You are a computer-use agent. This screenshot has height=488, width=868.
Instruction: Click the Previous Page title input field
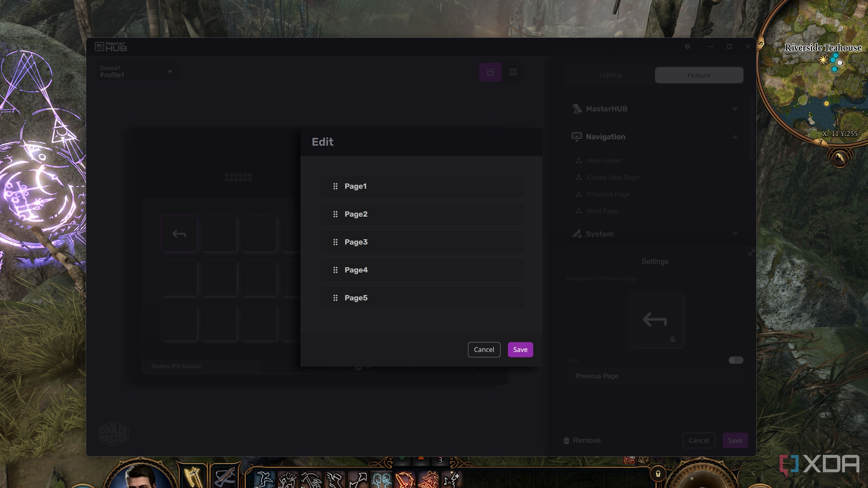point(655,376)
